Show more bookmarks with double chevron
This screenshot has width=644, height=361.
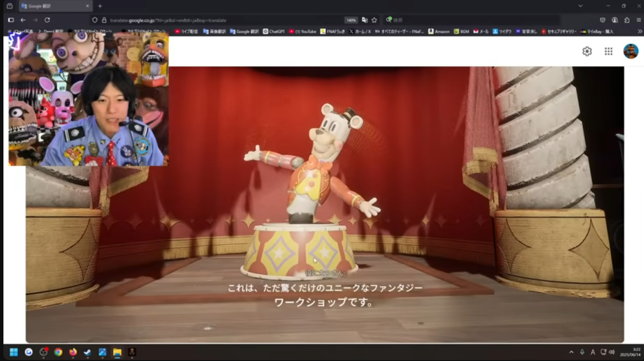click(x=639, y=31)
